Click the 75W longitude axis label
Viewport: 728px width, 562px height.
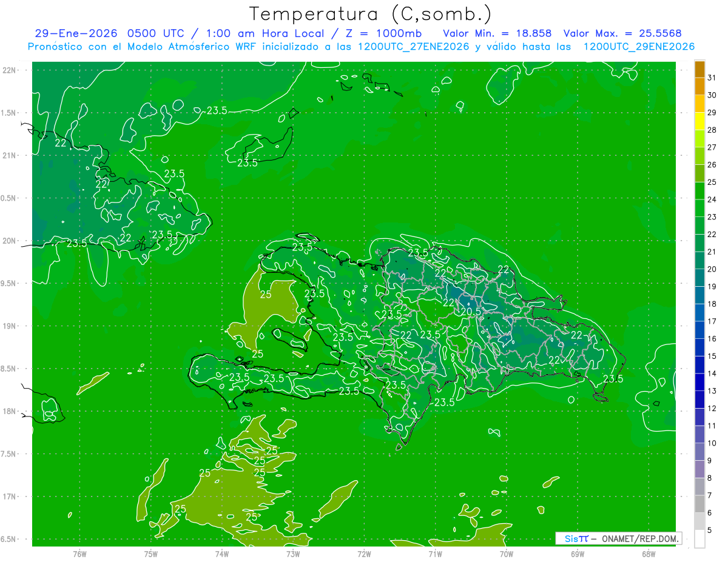pos(150,554)
